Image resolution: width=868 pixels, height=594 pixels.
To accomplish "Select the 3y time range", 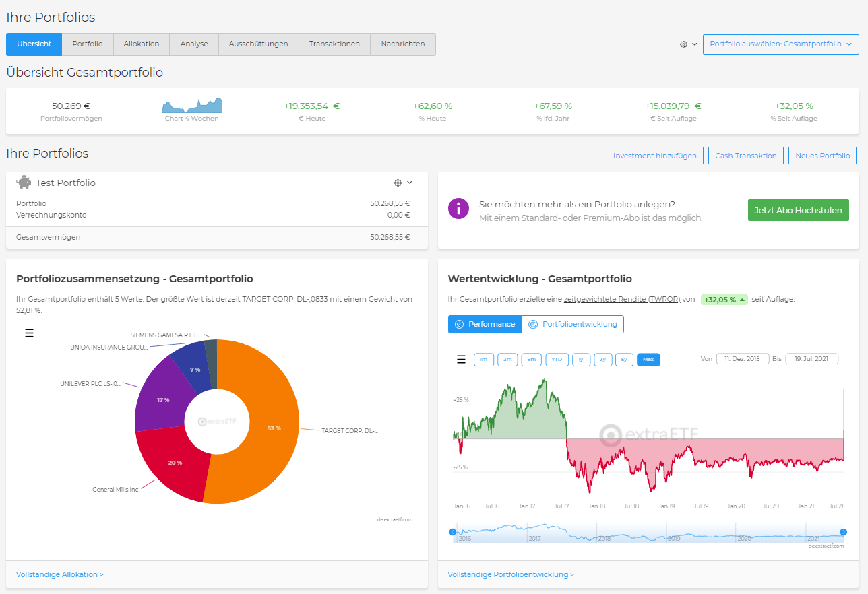I will [x=602, y=360].
